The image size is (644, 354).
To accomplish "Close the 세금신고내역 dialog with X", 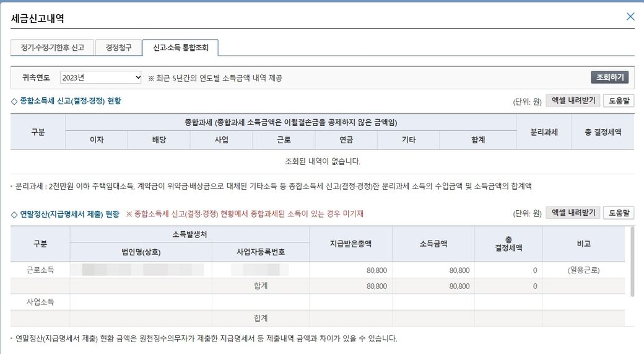I will [x=630, y=17].
